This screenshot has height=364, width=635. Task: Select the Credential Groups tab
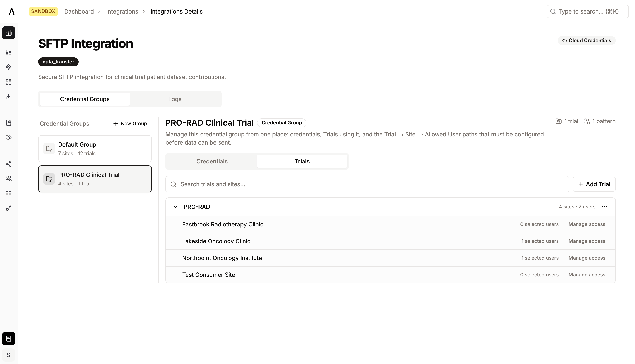pos(85,99)
